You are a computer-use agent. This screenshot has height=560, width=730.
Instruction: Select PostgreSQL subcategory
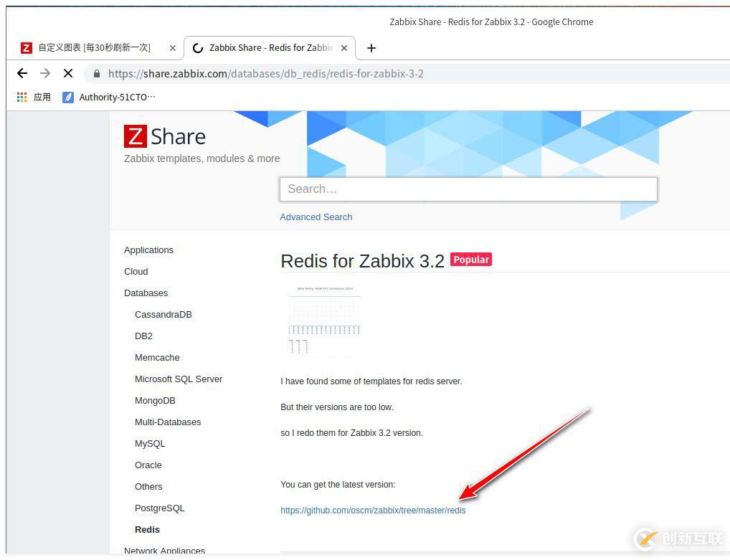point(160,508)
